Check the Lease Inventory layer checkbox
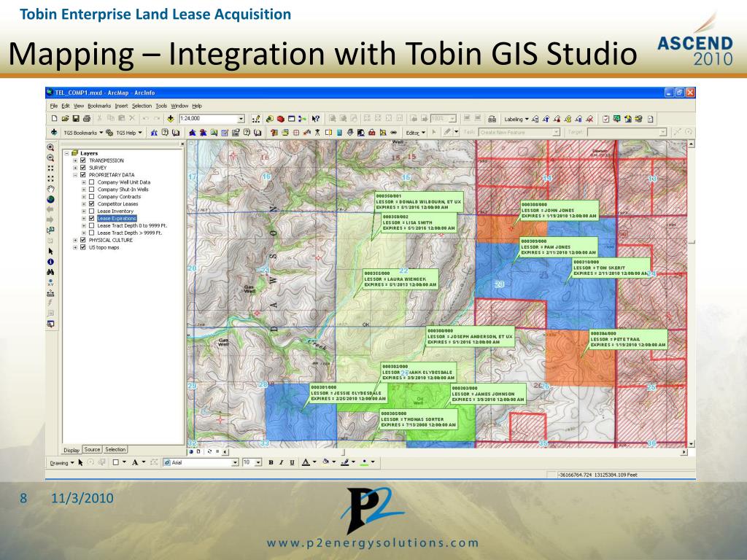747x560 pixels. coord(91,211)
